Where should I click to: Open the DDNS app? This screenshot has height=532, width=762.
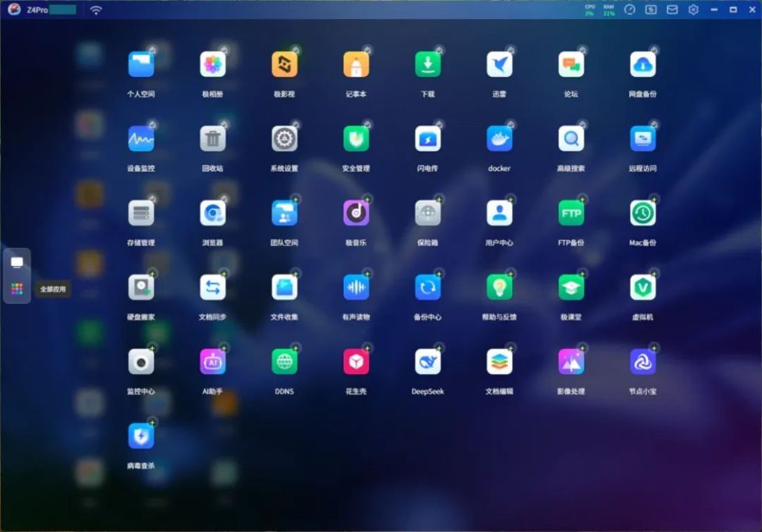coord(284,362)
